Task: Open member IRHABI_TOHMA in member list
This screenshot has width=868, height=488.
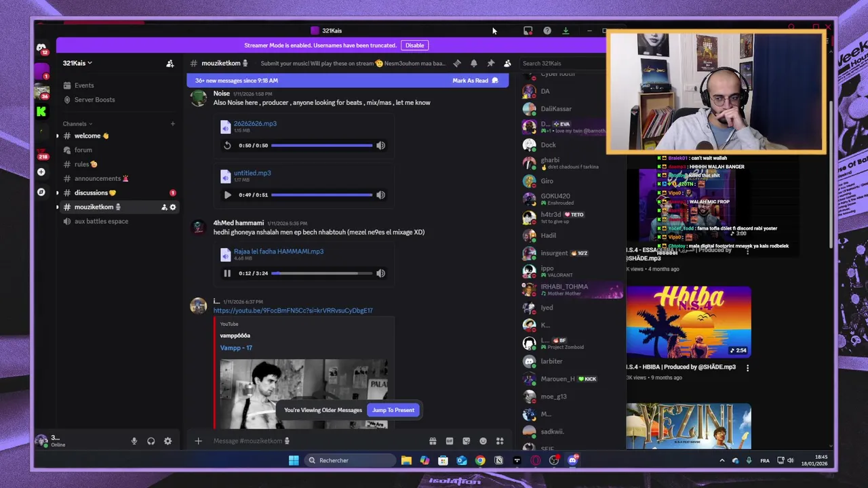Action: 572,290
